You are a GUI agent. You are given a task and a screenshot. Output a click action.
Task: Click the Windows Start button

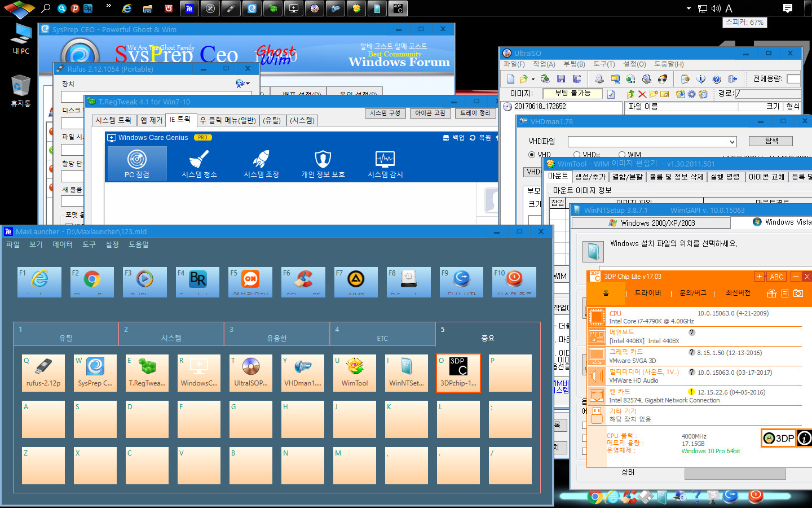[19, 8]
